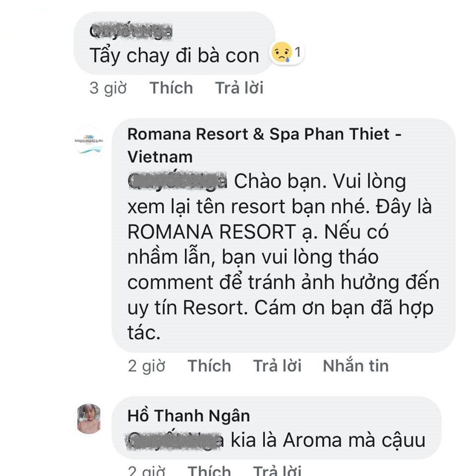
Task: Like the 'Tẩy chay đi bà con' comment
Action: 171,88
